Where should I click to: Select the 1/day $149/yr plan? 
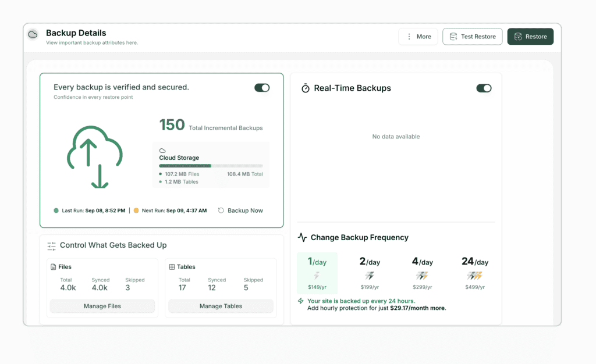pos(317,273)
